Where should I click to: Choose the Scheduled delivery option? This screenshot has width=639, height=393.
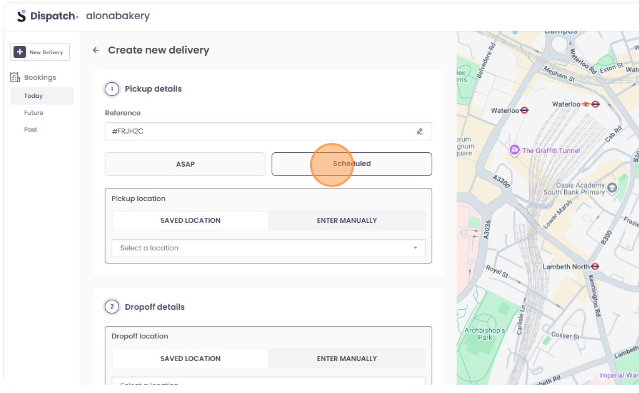351,164
